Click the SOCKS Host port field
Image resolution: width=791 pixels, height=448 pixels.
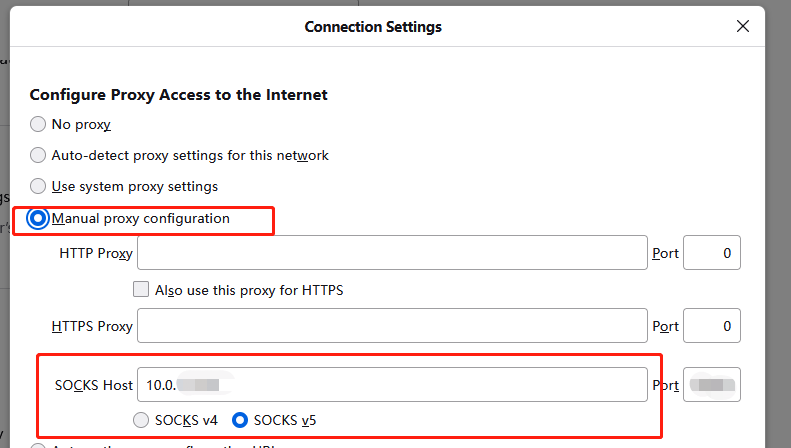tap(712, 385)
